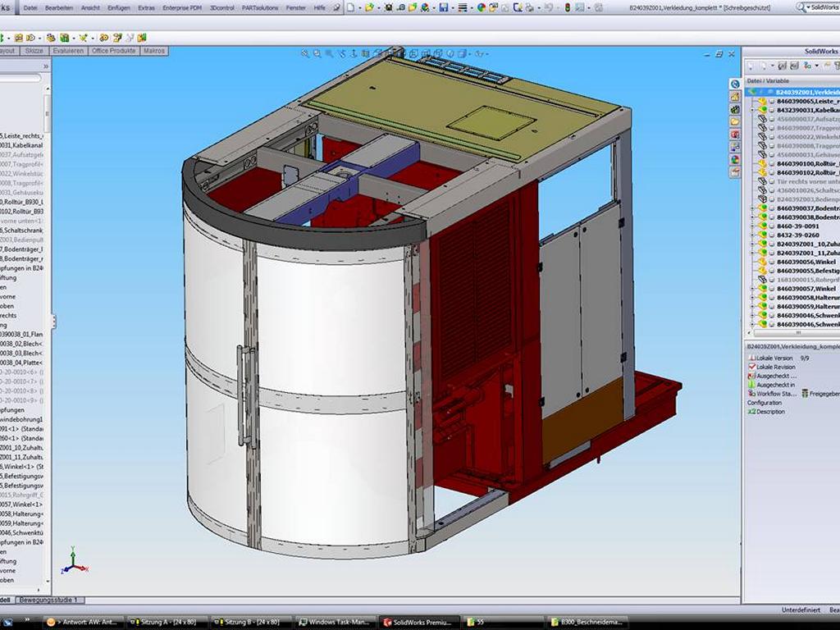Open the Custom Properties task pane tab
840x630 pixels.
pyautogui.click(x=734, y=172)
